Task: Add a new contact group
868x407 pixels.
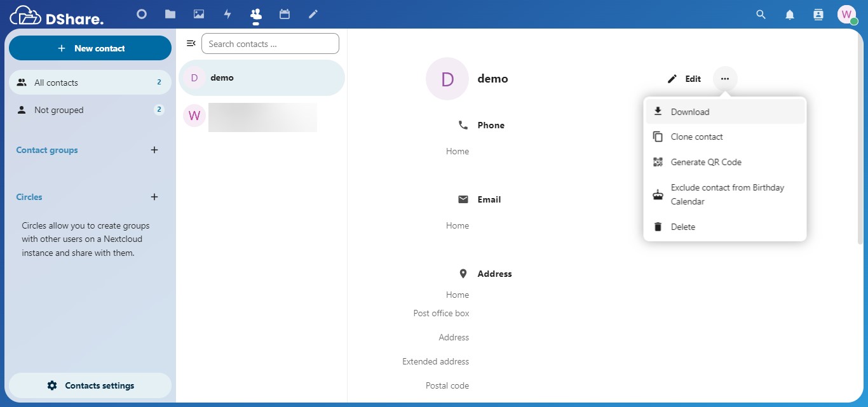Action: (154, 150)
